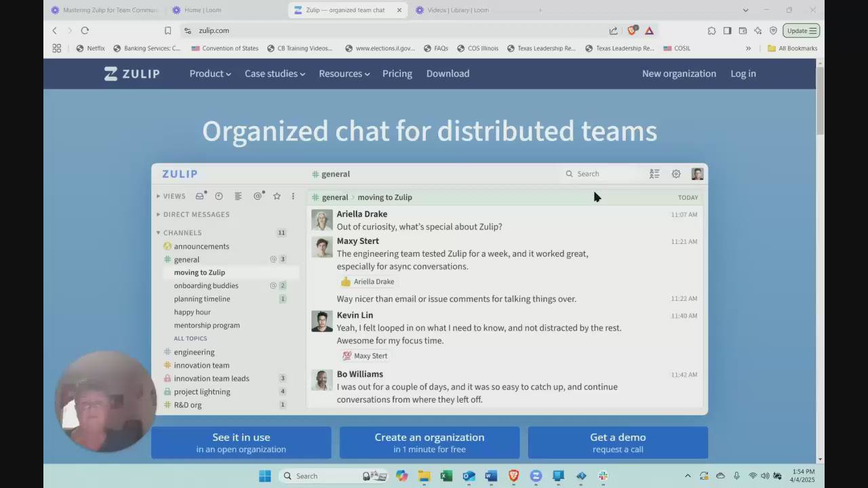This screenshot has width=868, height=488.
Task: Switch to the Videos | Library | Loom tab
Action: [468, 10]
